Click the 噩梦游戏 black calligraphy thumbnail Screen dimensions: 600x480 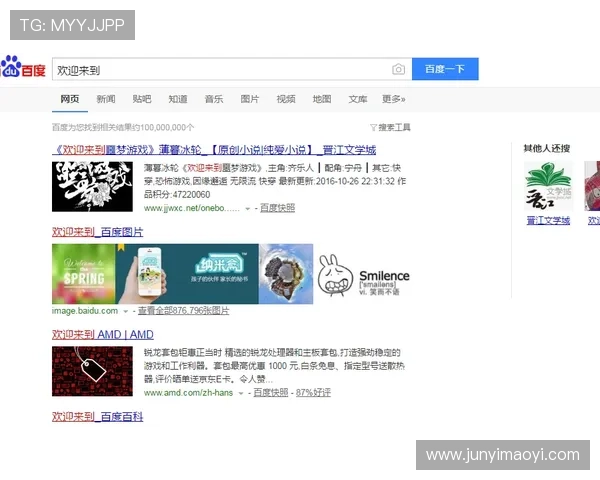point(92,186)
